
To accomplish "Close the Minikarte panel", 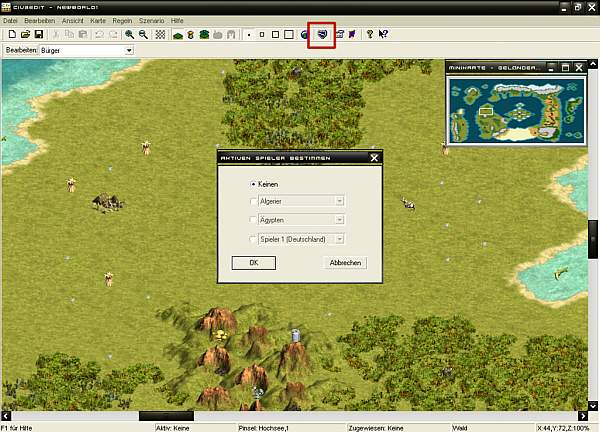I will click(x=579, y=68).
